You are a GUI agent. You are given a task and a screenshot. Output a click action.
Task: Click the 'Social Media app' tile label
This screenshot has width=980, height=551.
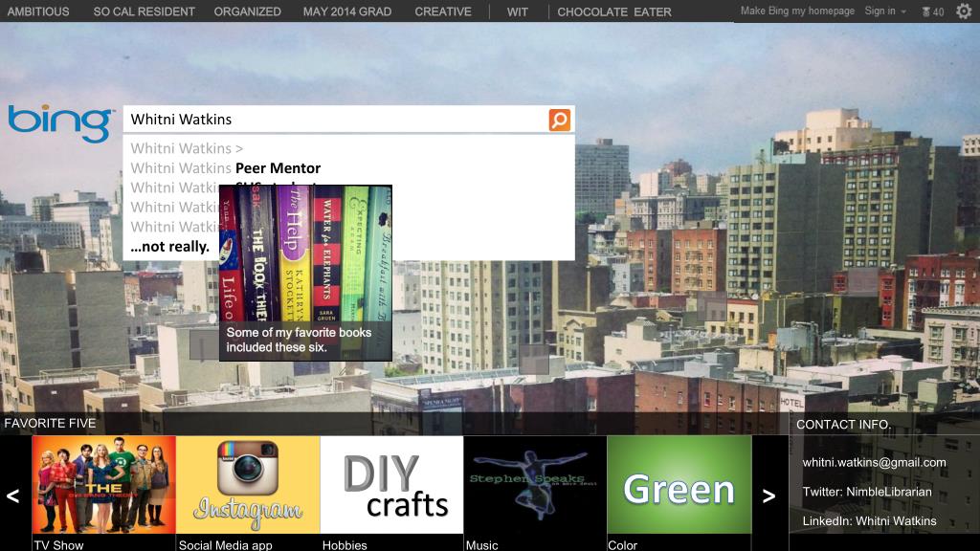pyautogui.click(x=226, y=544)
